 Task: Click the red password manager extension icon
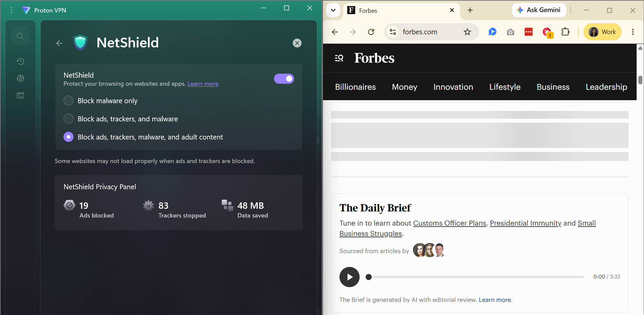[528, 32]
